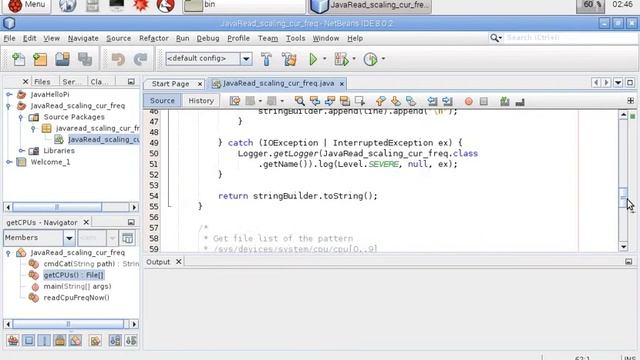Screen dimensions: 640x360
Task: Switch to Source view of editor
Action: tap(162, 101)
